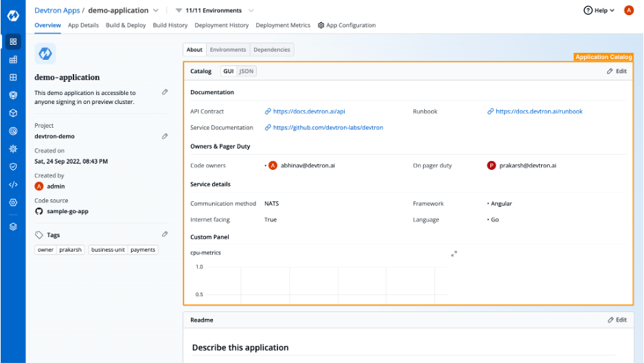Go to the Overview tab
Viewport: 644px width, 363px height.
(47, 25)
